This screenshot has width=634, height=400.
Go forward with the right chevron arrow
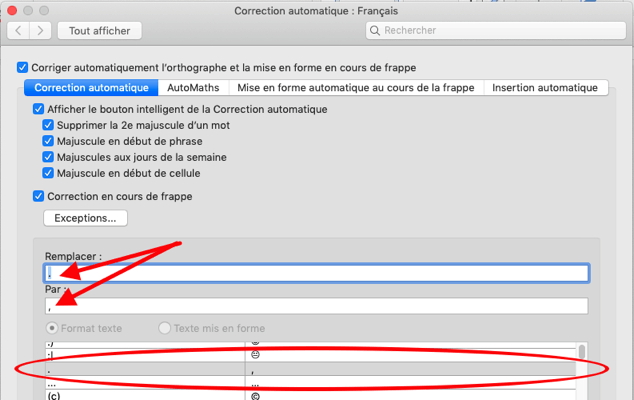[x=40, y=31]
